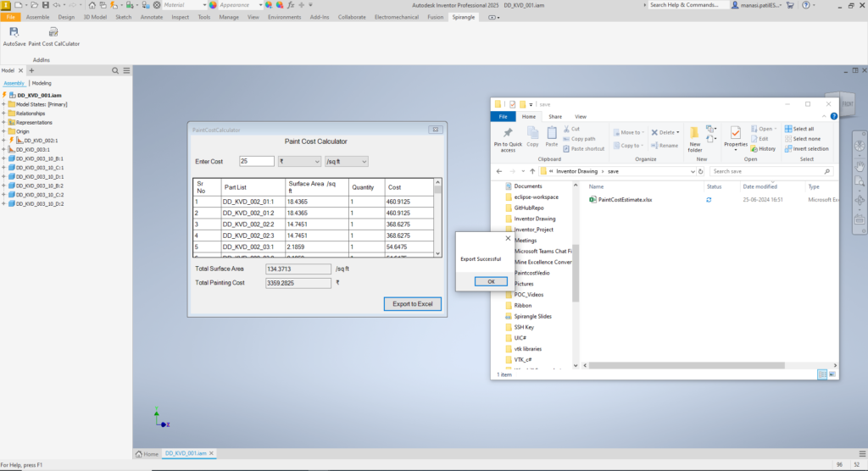This screenshot has height=471, width=868.
Task: Click the Open folder icon in Inventor
Action: [34, 5]
